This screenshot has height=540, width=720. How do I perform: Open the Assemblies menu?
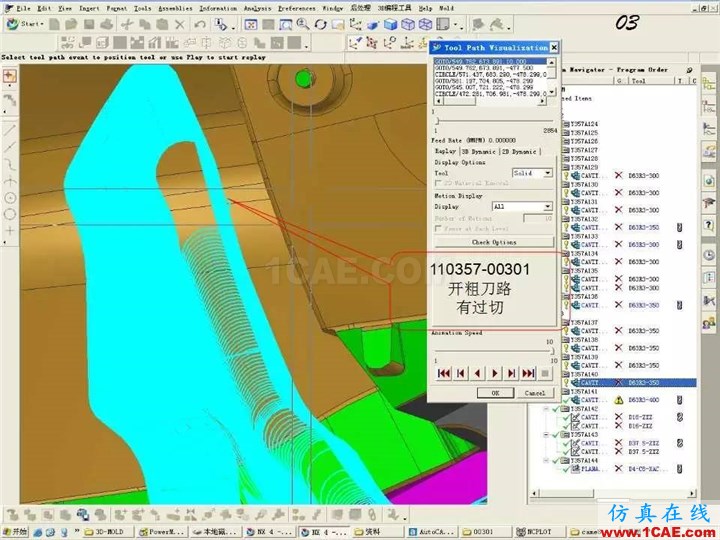pos(175,8)
